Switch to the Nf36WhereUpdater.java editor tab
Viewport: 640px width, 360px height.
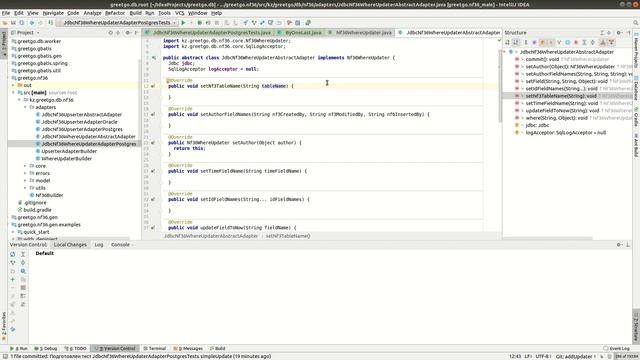tap(361, 33)
